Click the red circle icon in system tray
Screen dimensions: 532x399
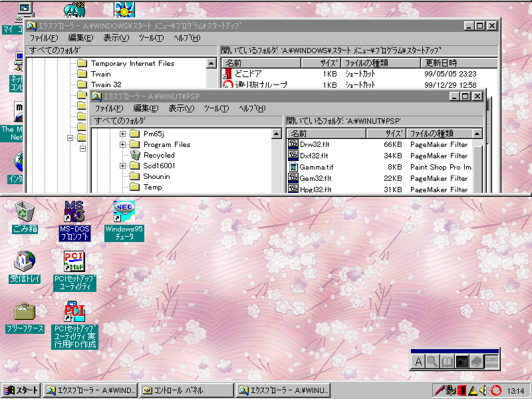pos(495,390)
